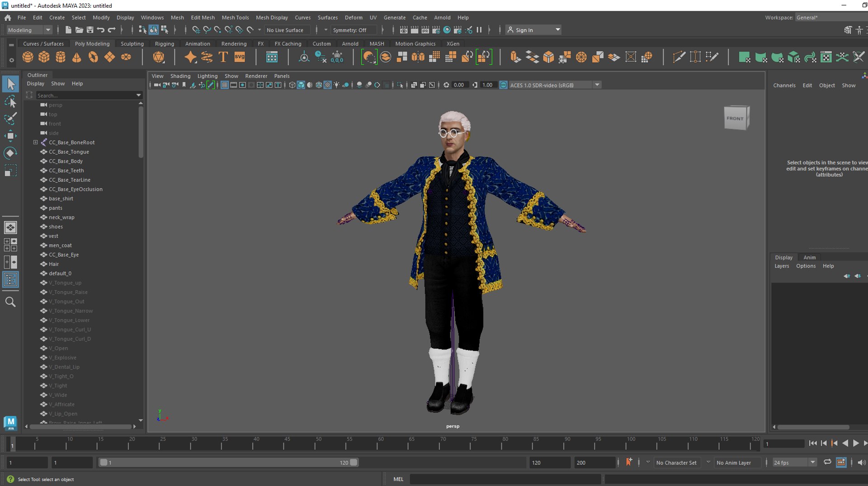Create a polygon cylinder from the shelf

[x=61, y=57]
